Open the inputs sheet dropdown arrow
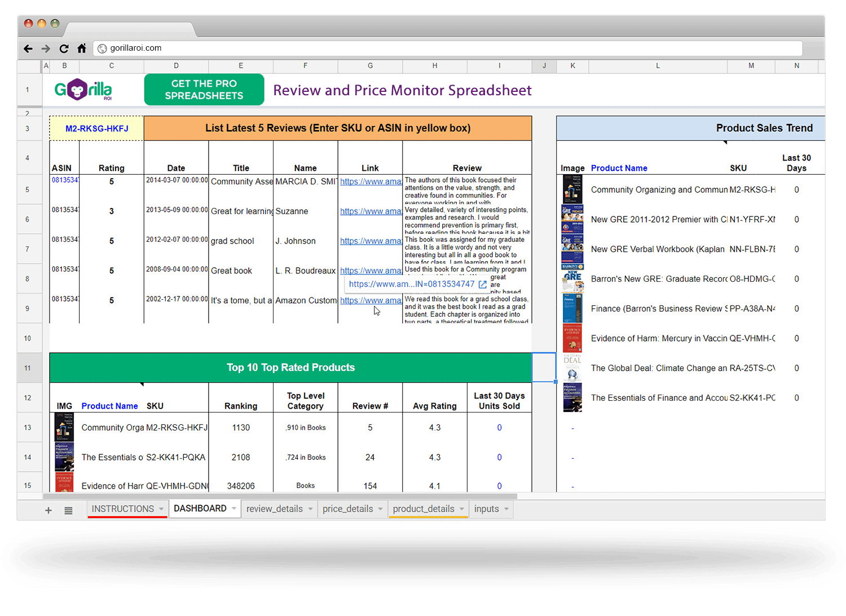The width and height of the screenshot is (846, 616). [506, 509]
